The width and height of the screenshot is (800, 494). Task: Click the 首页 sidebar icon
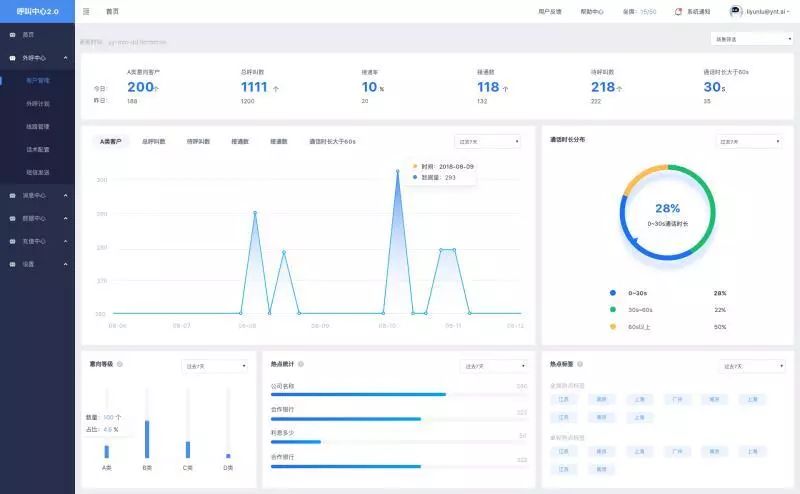12,35
